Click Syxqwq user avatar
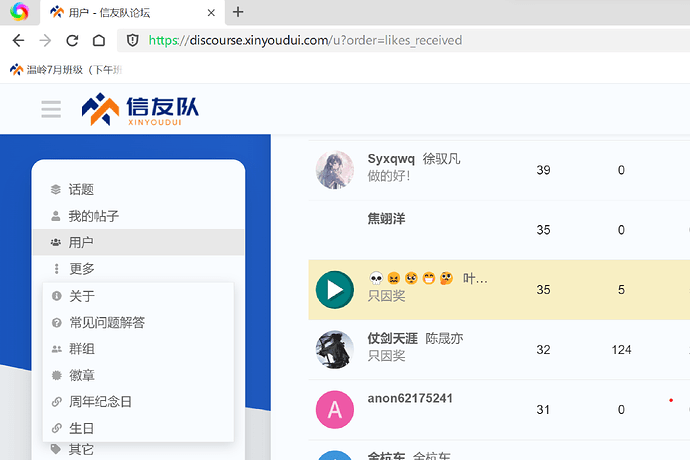 coord(335,170)
